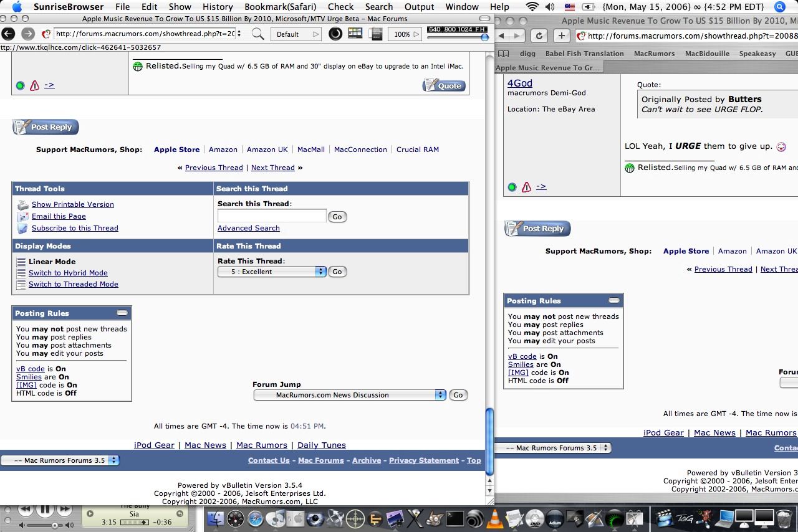Image resolution: width=798 pixels, height=532 pixels.
Task: Open the Daily Tunes link
Action: point(321,445)
